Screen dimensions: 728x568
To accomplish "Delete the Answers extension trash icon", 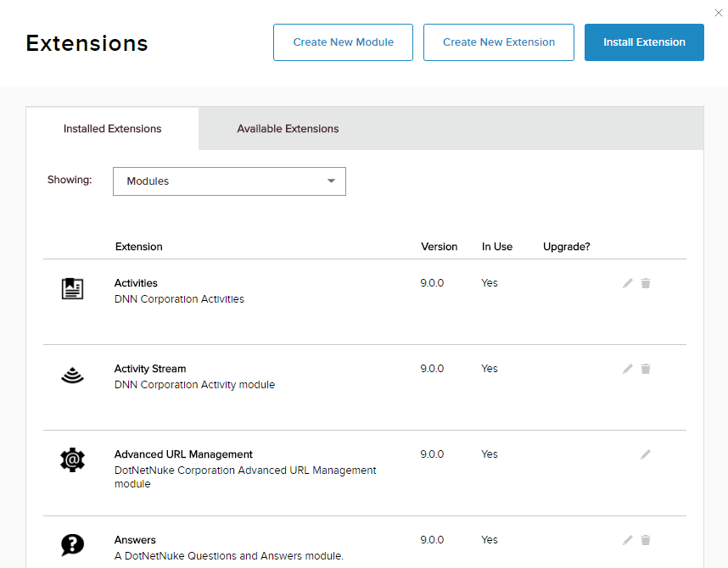I will pos(646,540).
